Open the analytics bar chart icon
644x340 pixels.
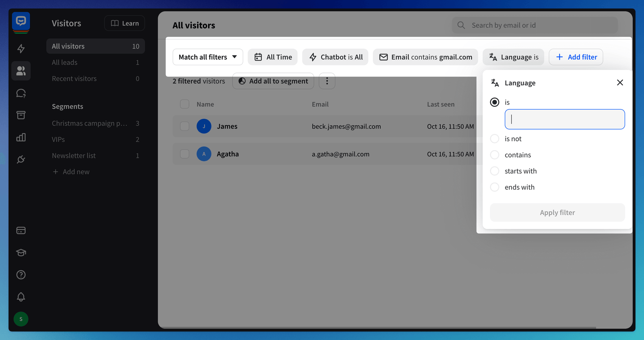[21, 137]
